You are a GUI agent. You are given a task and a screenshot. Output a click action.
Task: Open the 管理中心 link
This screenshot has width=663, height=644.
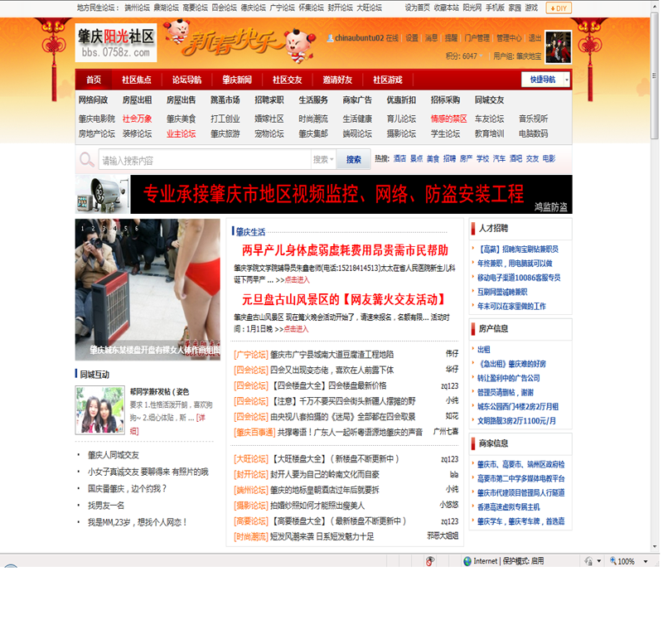pyautogui.click(x=509, y=38)
